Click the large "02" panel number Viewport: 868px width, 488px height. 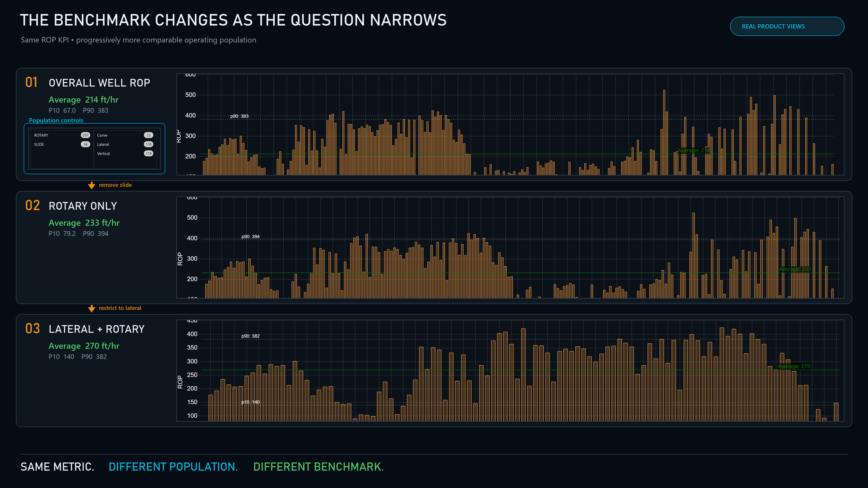(x=33, y=205)
